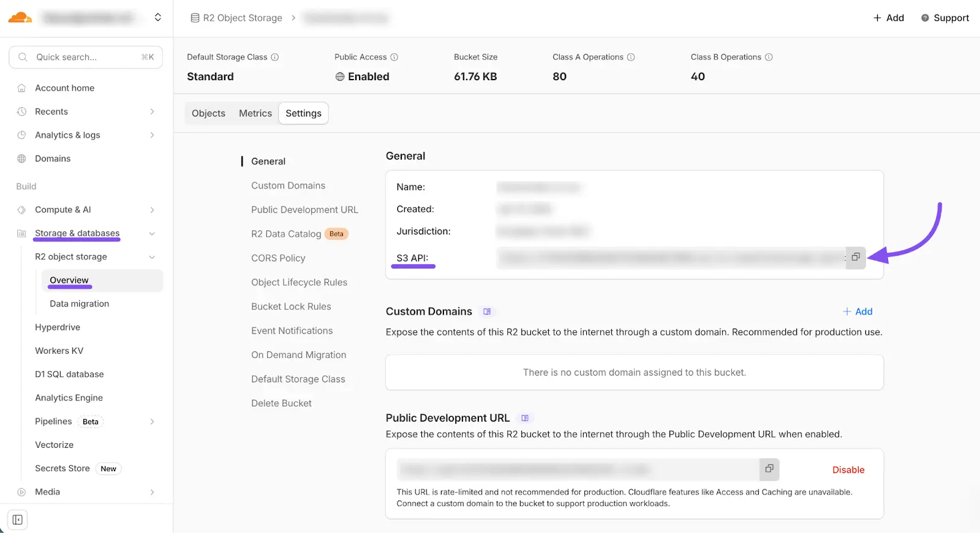The image size is (980, 533).
Task: Click the Quick search field
Action: (86, 57)
